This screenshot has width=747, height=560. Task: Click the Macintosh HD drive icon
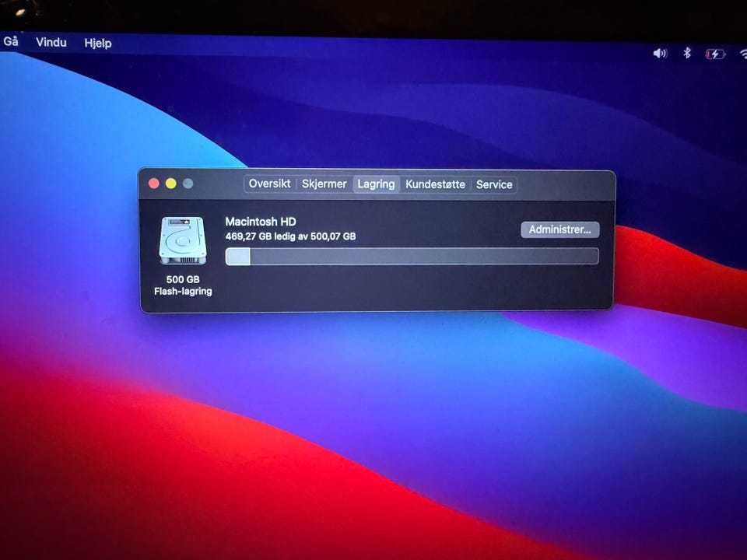coord(183,240)
